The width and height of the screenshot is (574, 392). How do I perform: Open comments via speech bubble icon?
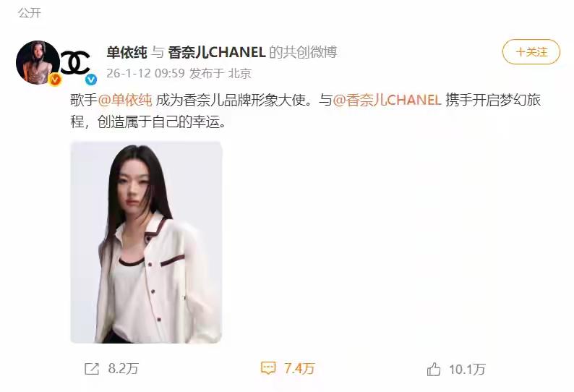click(x=268, y=368)
